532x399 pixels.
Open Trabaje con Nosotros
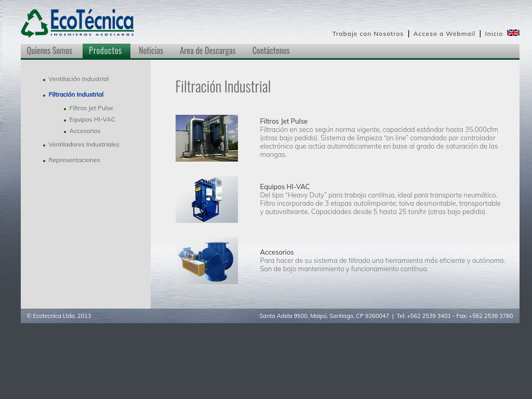pos(368,33)
